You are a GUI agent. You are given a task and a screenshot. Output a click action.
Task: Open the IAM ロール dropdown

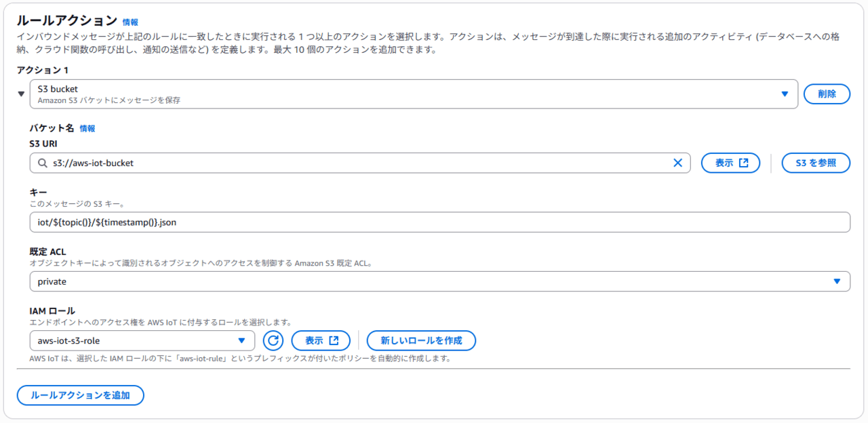point(136,340)
